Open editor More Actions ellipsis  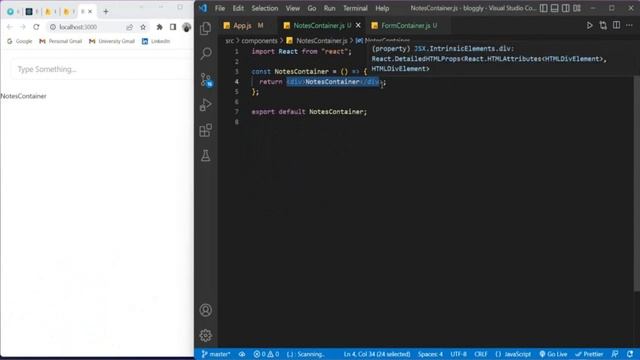(x=629, y=25)
